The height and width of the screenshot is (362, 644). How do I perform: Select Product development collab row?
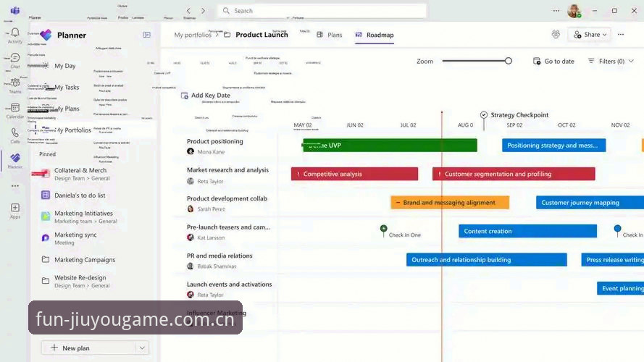227,198
